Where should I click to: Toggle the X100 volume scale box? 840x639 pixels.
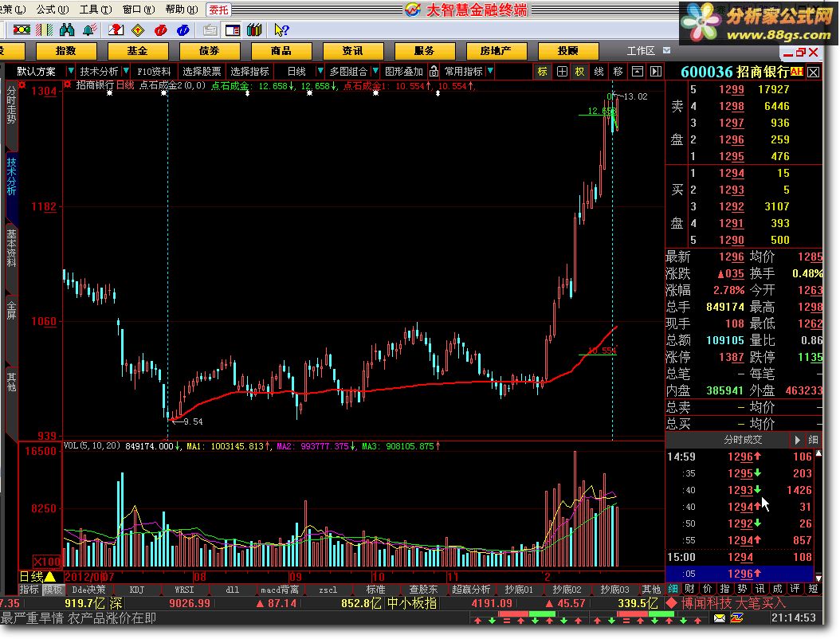(47, 562)
